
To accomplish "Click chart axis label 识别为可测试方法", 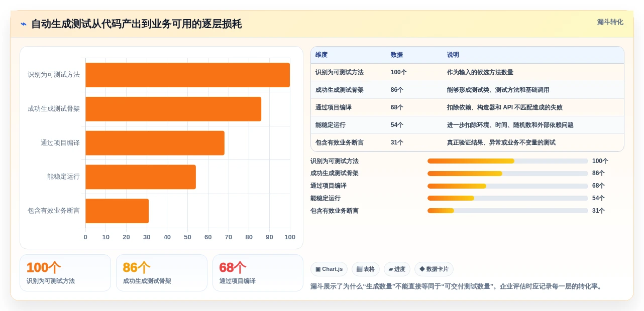I will pyautogui.click(x=54, y=75).
